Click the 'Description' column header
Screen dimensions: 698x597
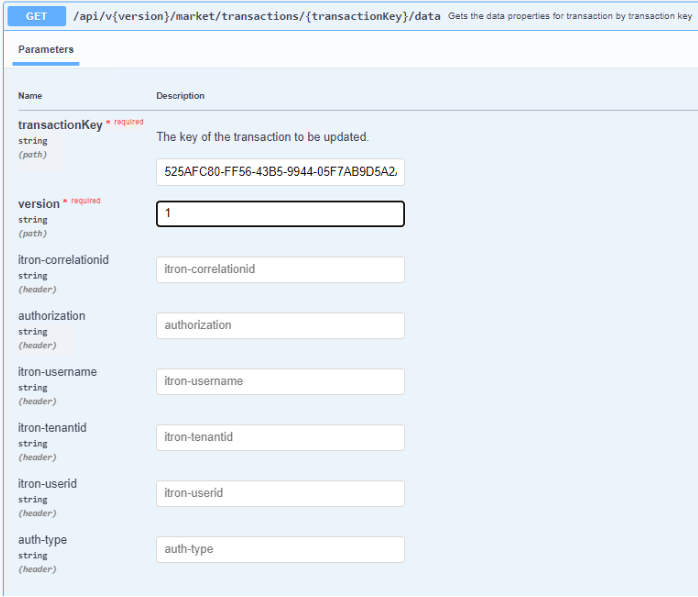click(x=180, y=96)
